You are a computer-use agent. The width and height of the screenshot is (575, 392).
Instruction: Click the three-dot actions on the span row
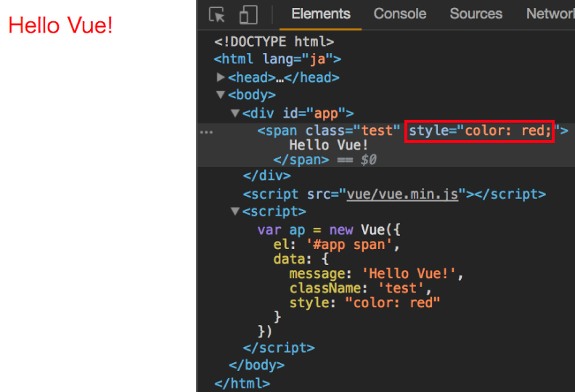206,132
